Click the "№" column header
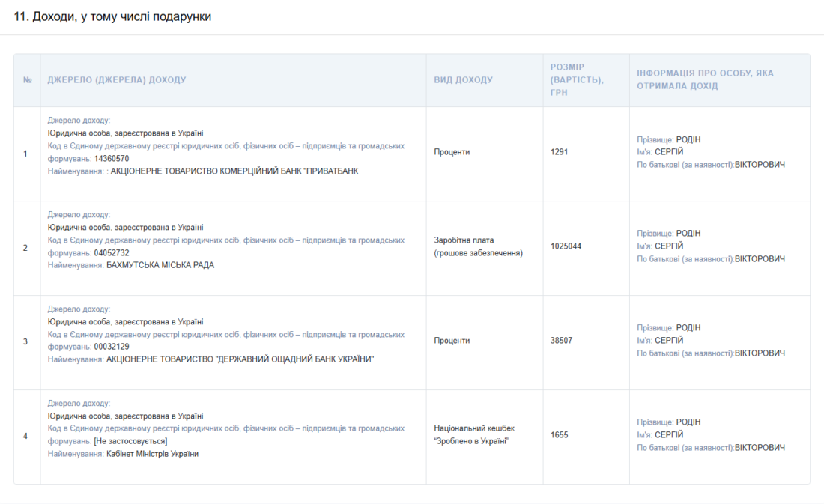This screenshot has height=504, width=824. pyautogui.click(x=27, y=80)
